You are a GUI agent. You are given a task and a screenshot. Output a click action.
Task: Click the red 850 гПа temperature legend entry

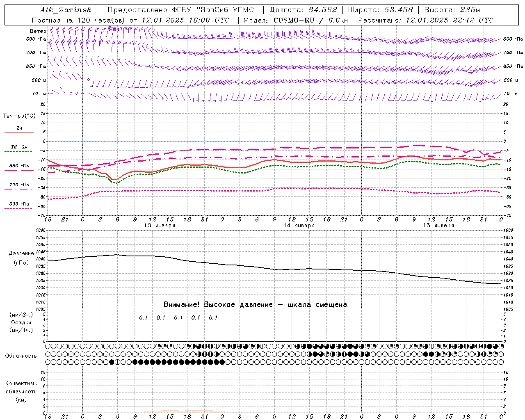coord(19,167)
